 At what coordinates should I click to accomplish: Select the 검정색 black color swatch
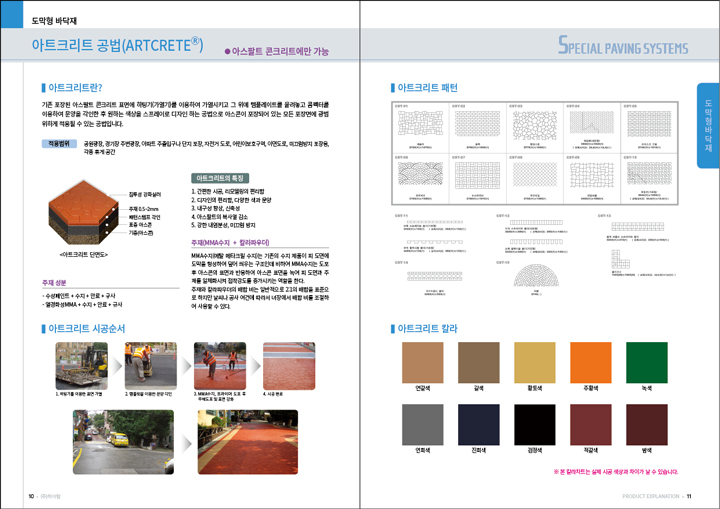point(534,424)
